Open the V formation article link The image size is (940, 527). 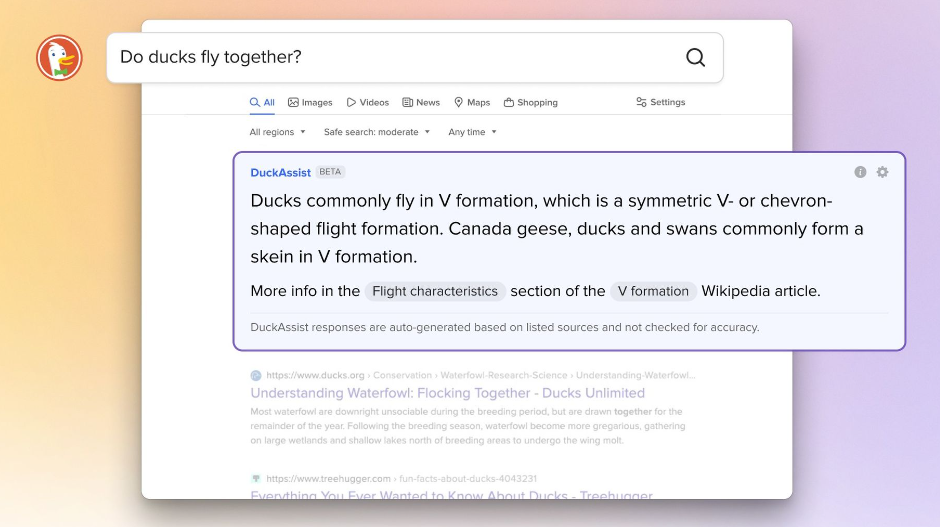(653, 291)
